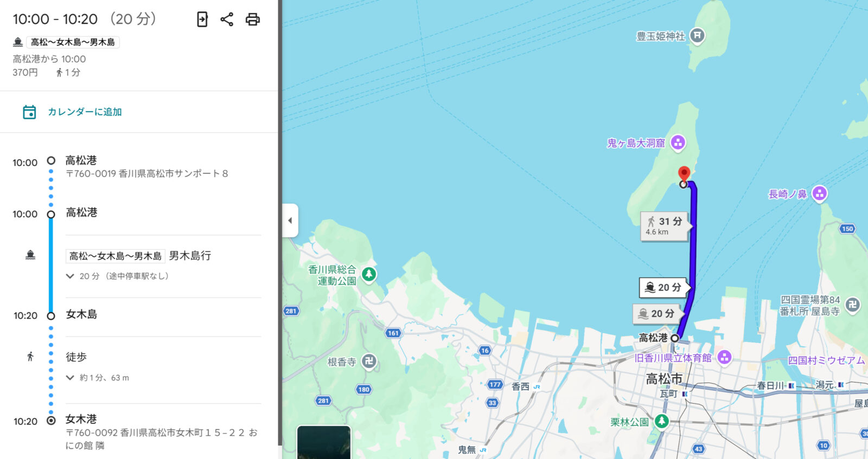Screen dimensions: 868x459
Task: Click the red destination pin on map
Action: coord(684,174)
